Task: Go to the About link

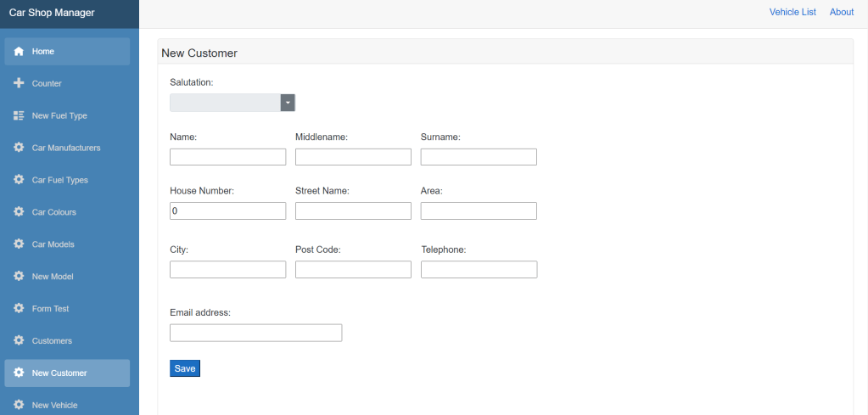Action: 842,12
